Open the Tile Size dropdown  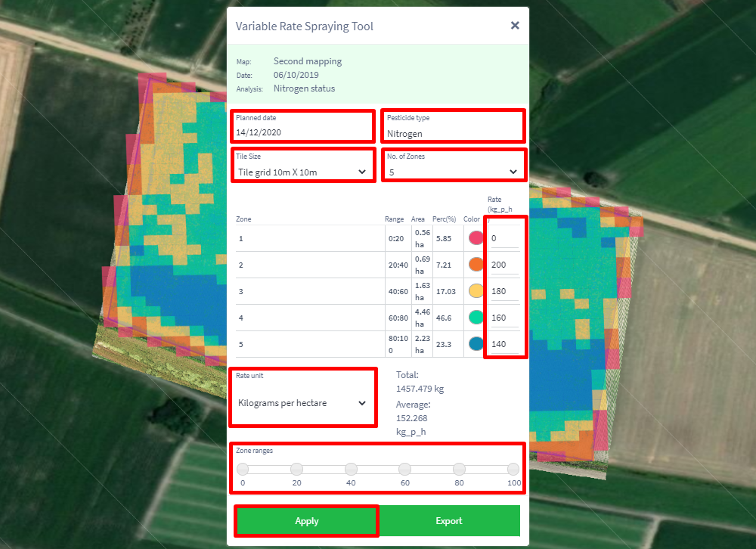tap(303, 166)
